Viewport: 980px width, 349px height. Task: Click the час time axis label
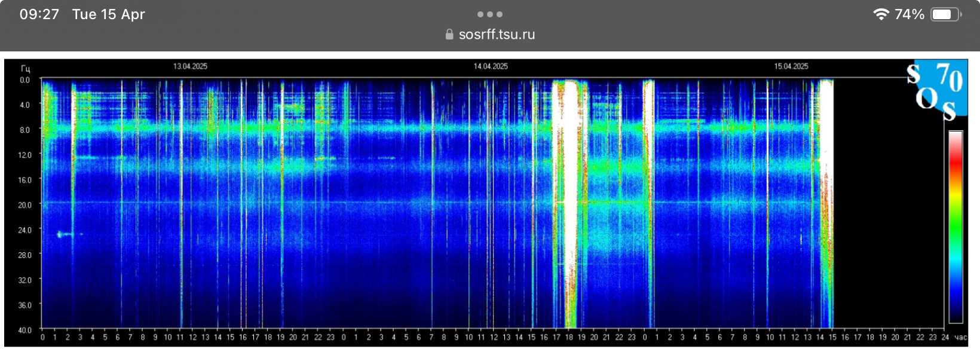[x=960, y=338]
